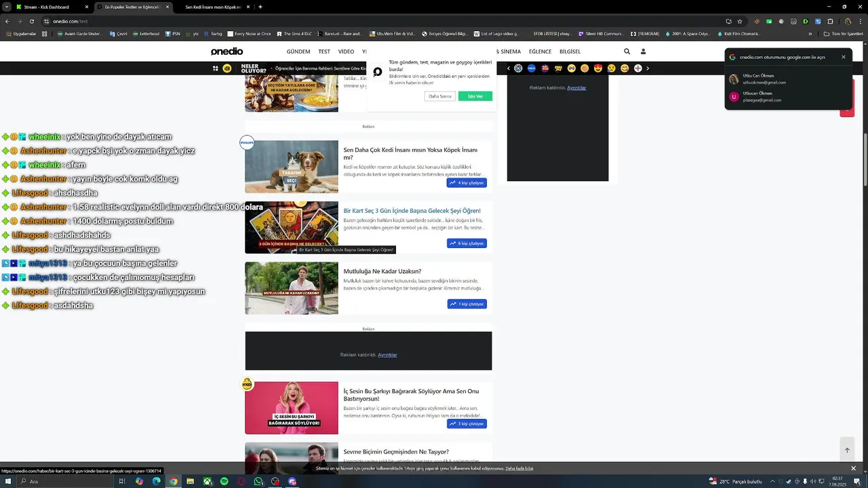This screenshot has width=868, height=488.
Task: Show previous emoji categories with left chevron
Action: pos(509,68)
